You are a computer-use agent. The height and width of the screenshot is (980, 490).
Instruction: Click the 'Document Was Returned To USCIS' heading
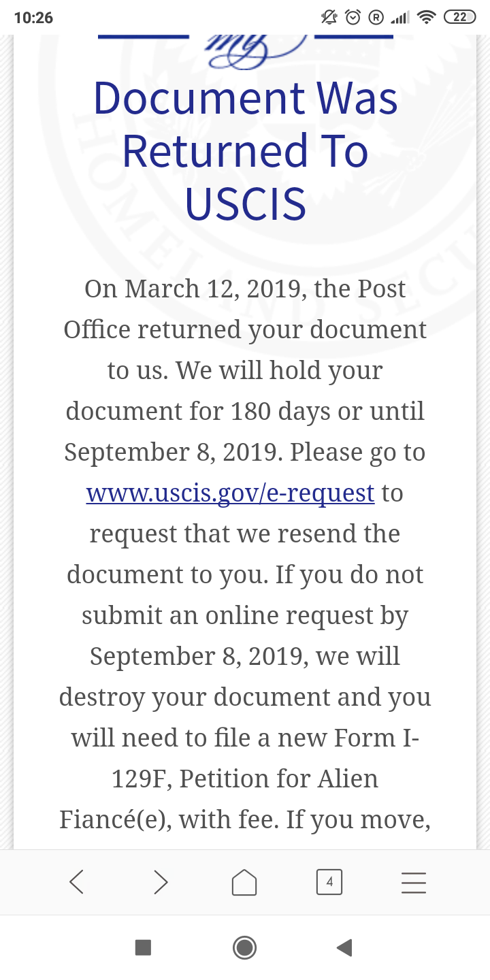pos(245,150)
